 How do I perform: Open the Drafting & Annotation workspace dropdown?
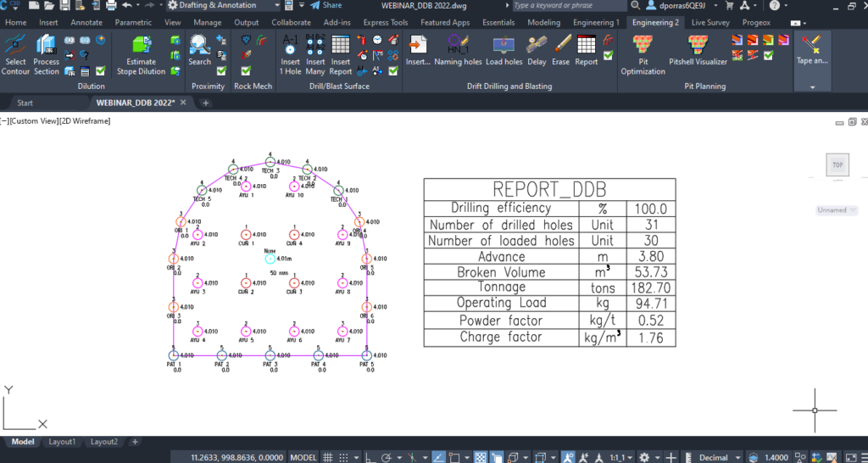tap(224, 6)
